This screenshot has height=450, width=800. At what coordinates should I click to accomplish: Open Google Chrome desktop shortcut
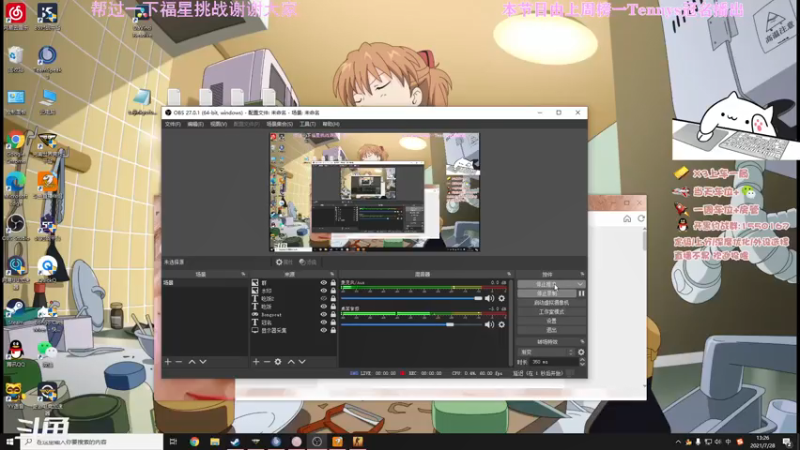(x=16, y=145)
